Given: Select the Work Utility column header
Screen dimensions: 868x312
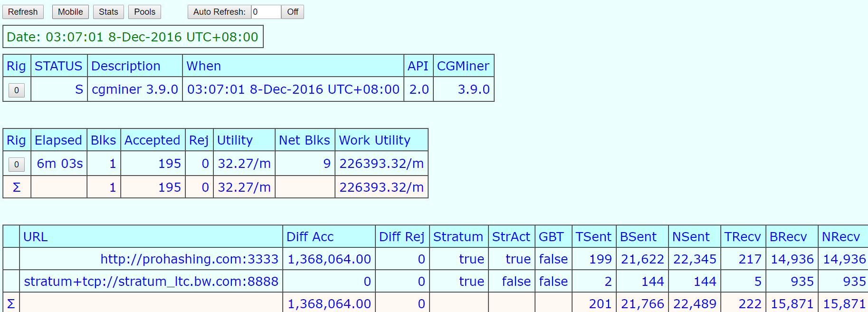Looking at the screenshot, I should 374,140.
